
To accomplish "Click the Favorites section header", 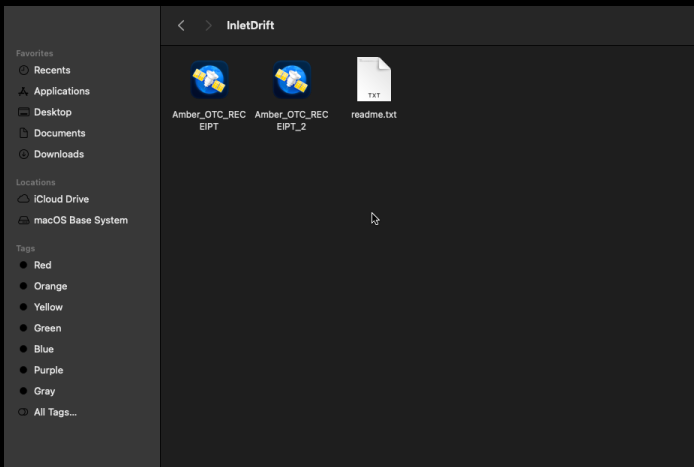I will click(35, 53).
